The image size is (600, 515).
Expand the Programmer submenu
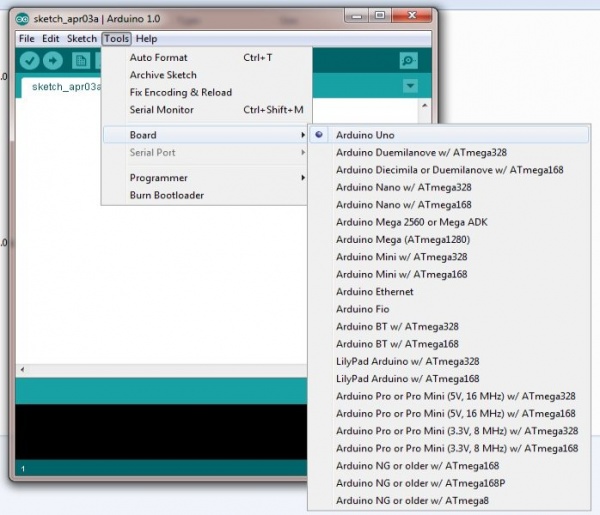click(205, 178)
